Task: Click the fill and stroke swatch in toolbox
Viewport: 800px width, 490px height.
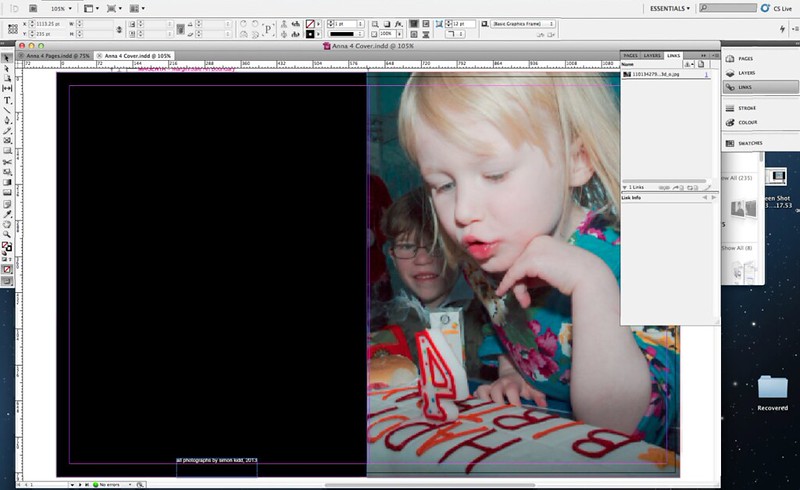Action: pyautogui.click(x=7, y=248)
